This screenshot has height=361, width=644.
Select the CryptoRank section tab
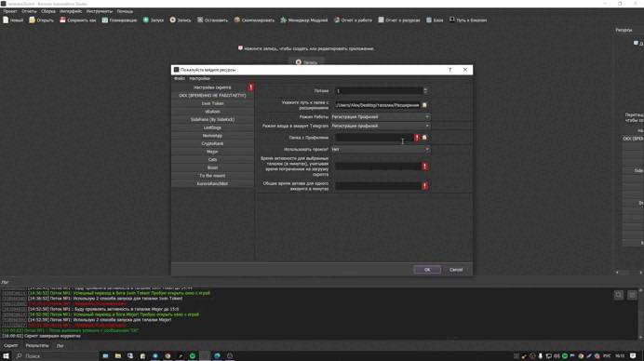[212, 143]
